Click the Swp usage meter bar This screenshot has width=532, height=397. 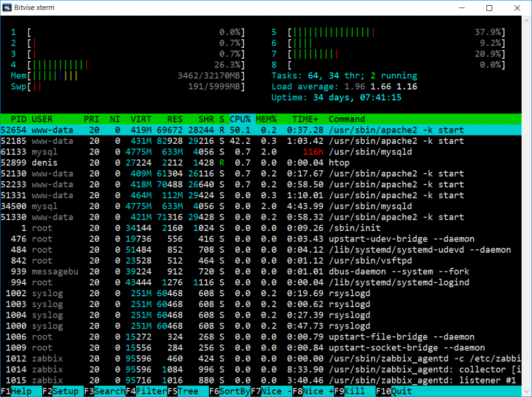[136, 87]
